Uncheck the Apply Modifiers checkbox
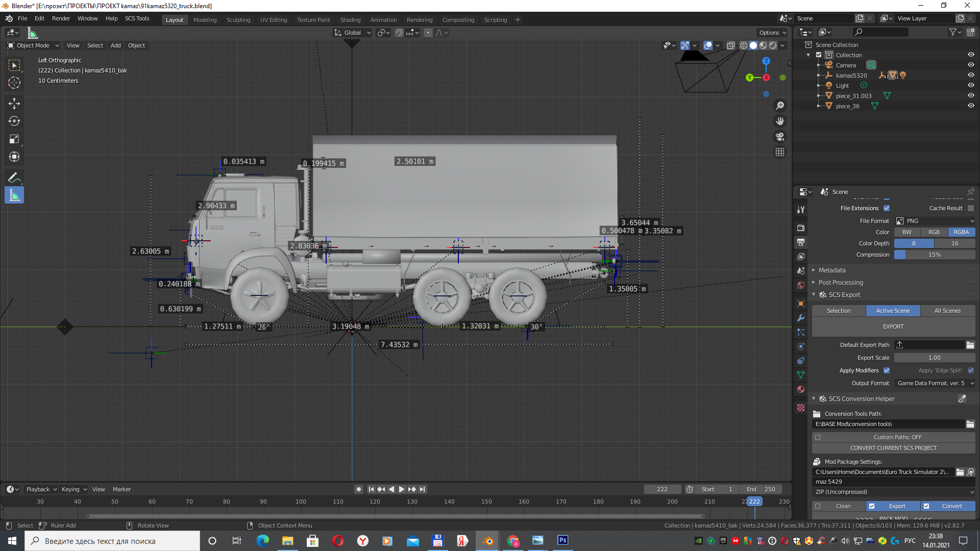980x551 pixels. pyautogui.click(x=887, y=370)
